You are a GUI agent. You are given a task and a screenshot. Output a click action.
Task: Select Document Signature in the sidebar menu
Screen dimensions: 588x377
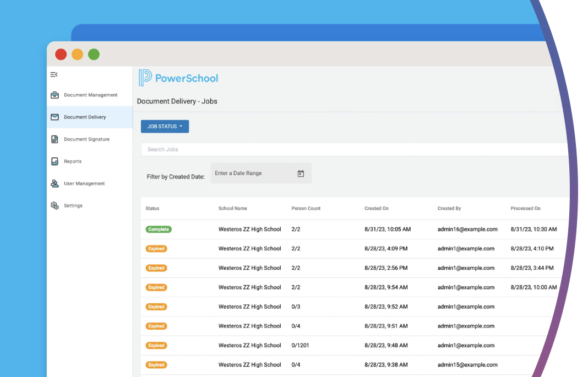pyautogui.click(x=88, y=139)
